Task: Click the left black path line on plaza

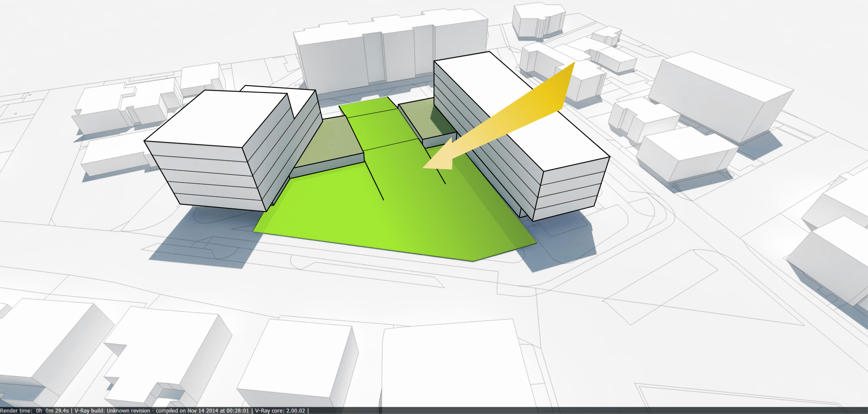Action: coord(374,181)
